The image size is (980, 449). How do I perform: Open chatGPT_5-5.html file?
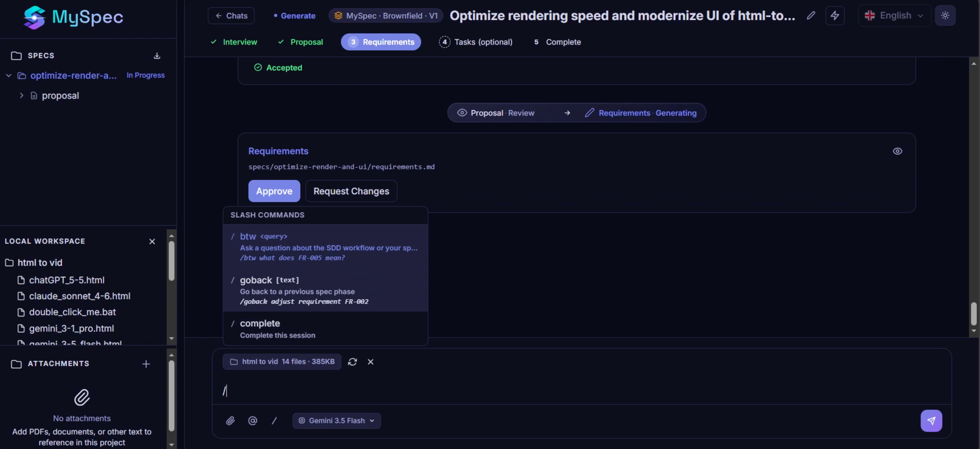pyautogui.click(x=61, y=280)
